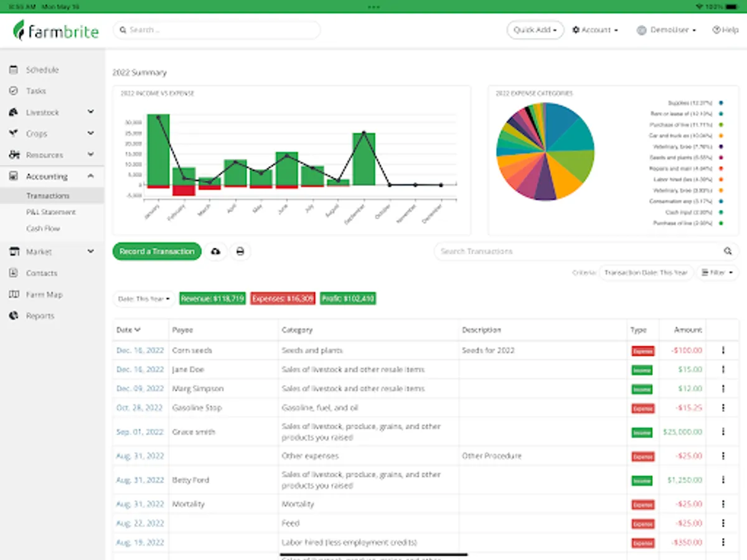Open row menu for Feed transaction

coord(723,524)
